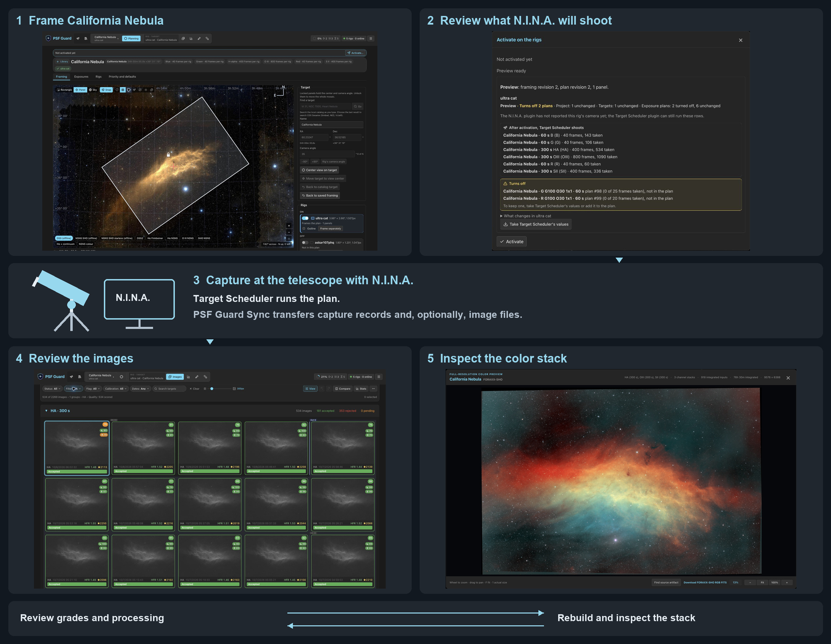Viewport: 831px width, 644px height.
Task: Open the Flag: All dropdown
Action: pos(93,389)
